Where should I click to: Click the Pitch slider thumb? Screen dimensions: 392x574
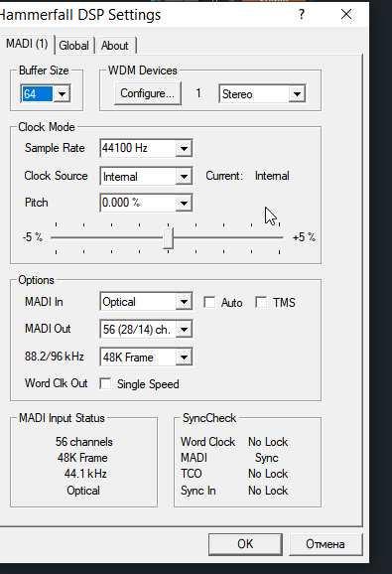tap(168, 237)
